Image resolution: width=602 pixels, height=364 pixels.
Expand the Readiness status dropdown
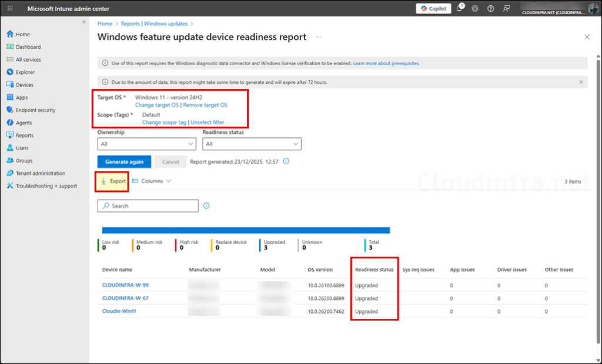pyautogui.click(x=252, y=144)
